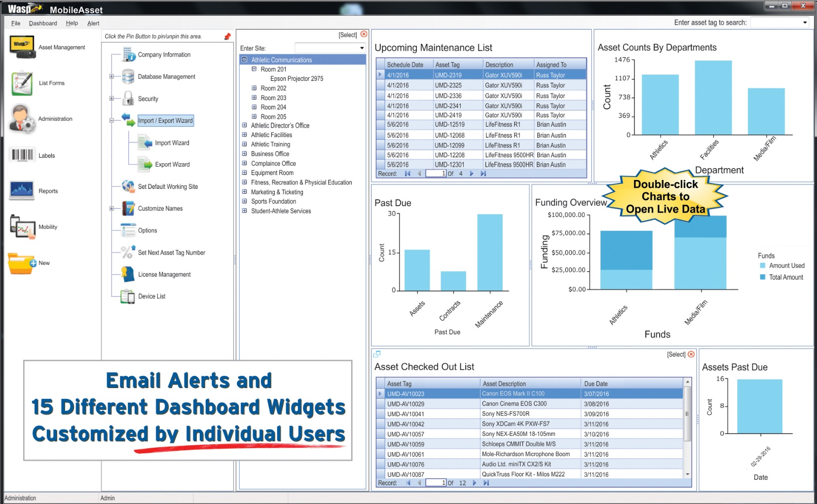Click the maintenance record number field
817x504 pixels.
tap(436, 174)
